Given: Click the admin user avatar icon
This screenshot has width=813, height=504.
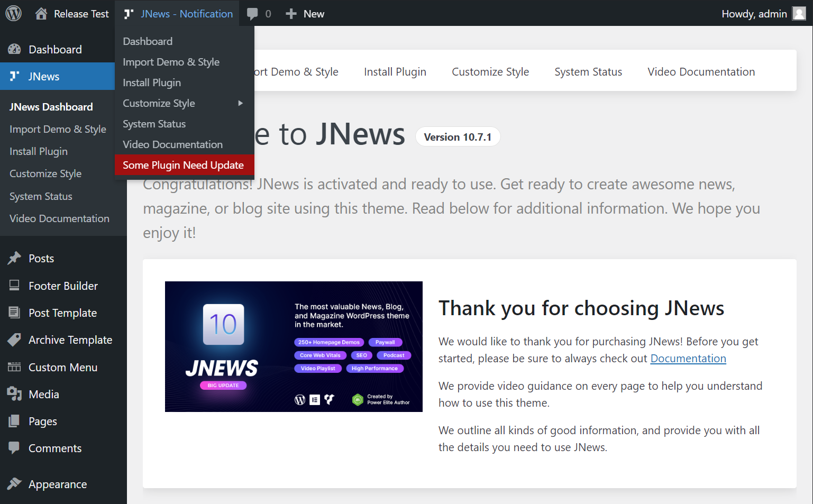Looking at the screenshot, I should click(x=799, y=14).
